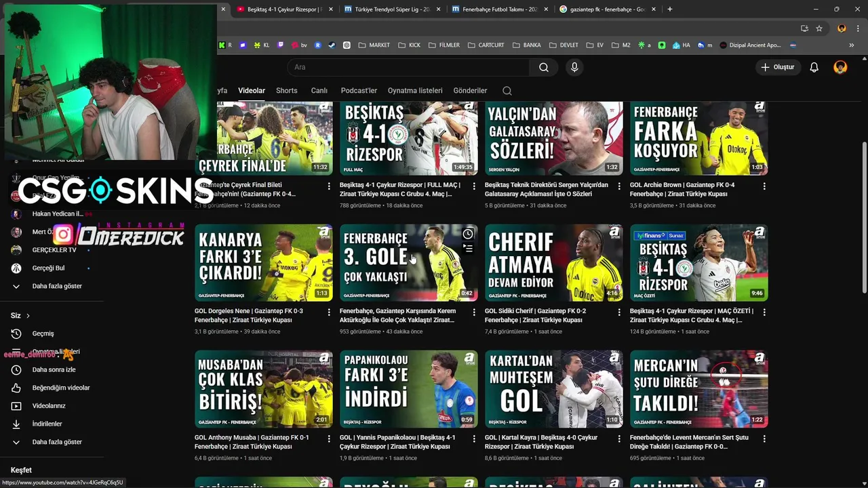
Task: Open options menu for GOL Archie Brown video
Action: click(764, 186)
